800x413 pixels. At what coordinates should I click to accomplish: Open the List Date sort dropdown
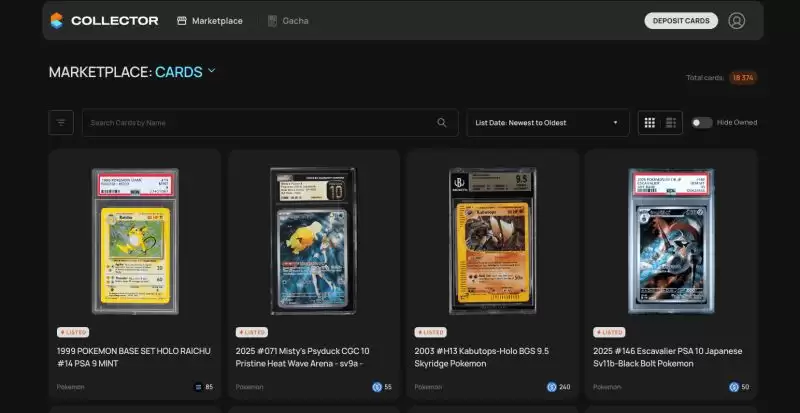tap(547, 123)
